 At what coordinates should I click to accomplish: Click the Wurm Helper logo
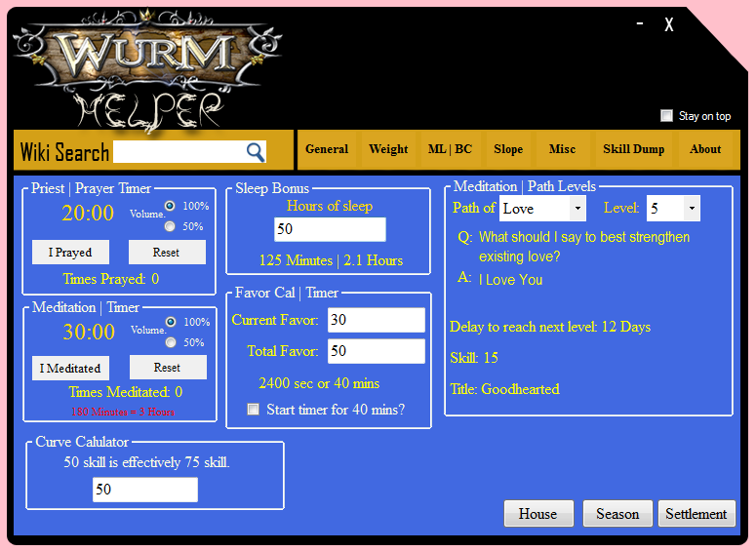coord(147,70)
